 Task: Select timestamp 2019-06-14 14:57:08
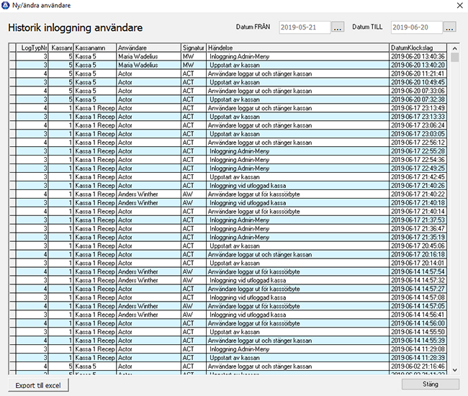pos(418,297)
